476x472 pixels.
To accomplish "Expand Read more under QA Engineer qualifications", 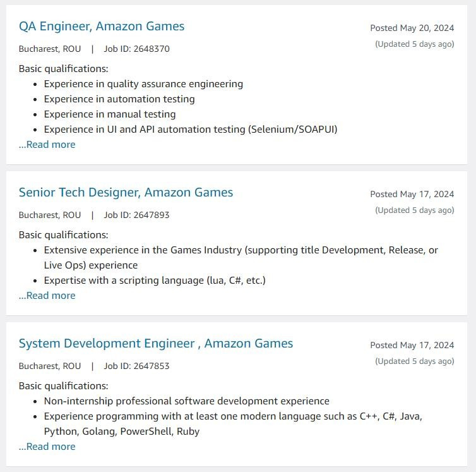I will (x=47, y=145).
